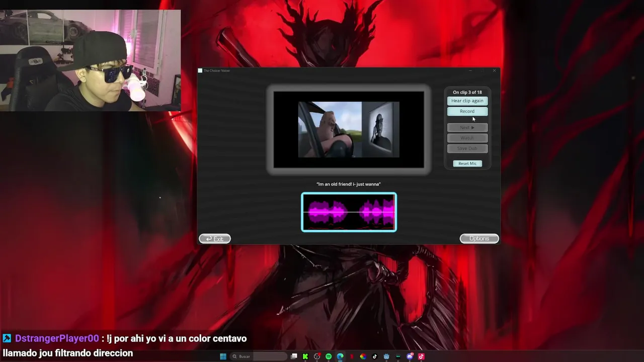This screenshot has height=362, width=644.
Task: Switch to Microsoft Edge in the taskbar
Action: (340, 356)
